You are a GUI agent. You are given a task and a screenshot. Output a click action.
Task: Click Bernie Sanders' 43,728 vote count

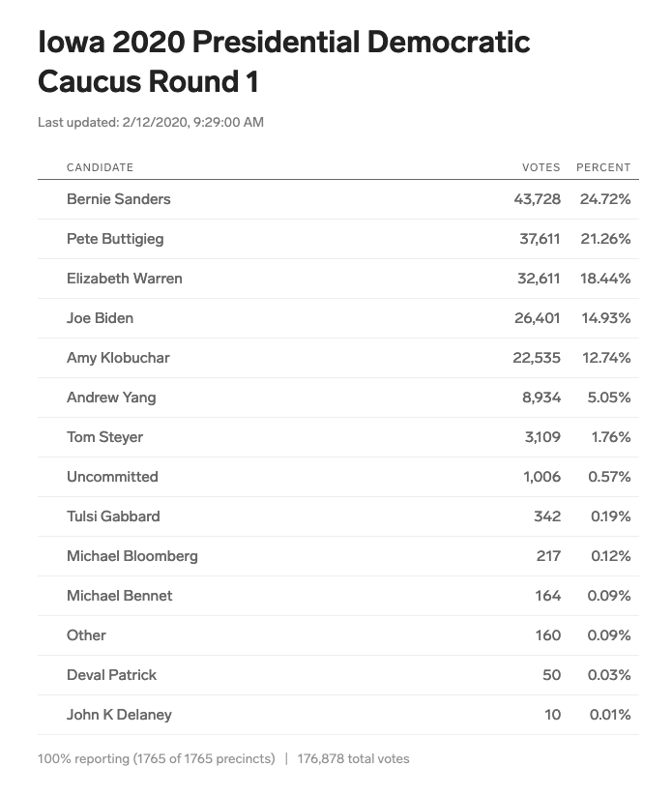click(537, 199)
